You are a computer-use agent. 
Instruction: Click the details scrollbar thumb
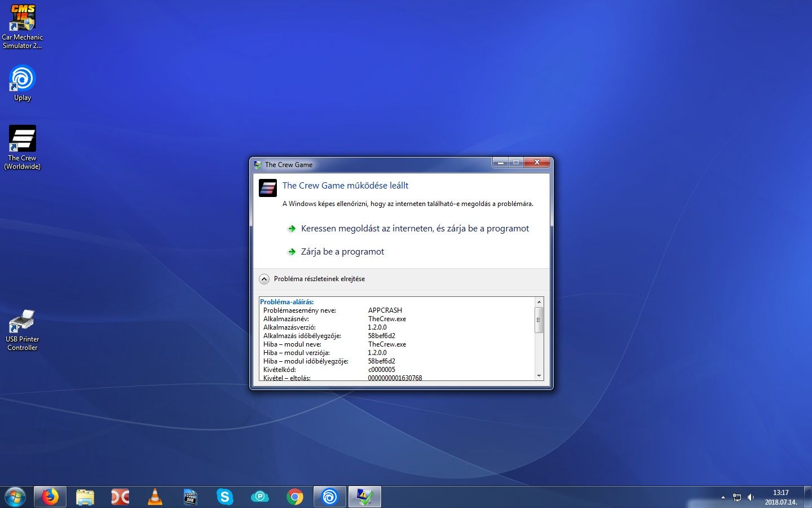coord(539,320)
